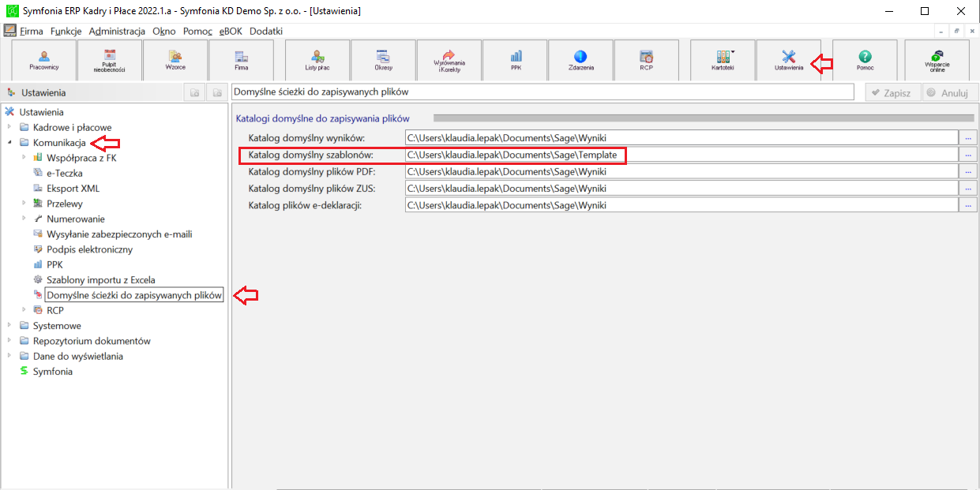Screen dimensions: 980x490
Task: Open the RCP toolbar icon
Action: click(x=646, y=60)
